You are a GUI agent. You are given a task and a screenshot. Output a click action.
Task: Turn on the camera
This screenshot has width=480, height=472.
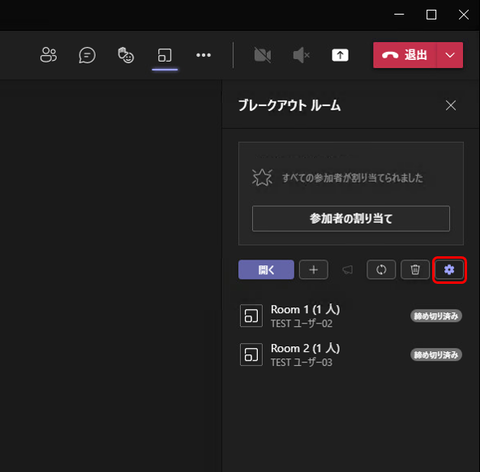(x=262, y=55)
